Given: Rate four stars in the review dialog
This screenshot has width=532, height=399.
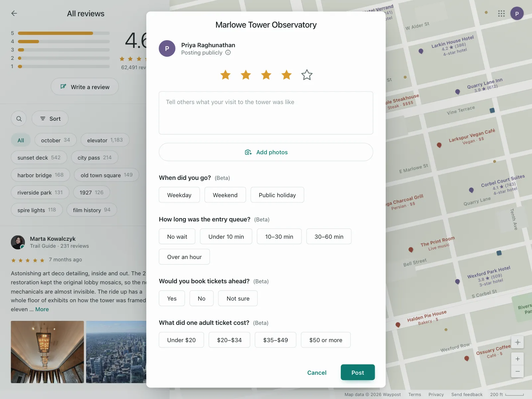Looking at the screenshot, I should click(287, 75).
